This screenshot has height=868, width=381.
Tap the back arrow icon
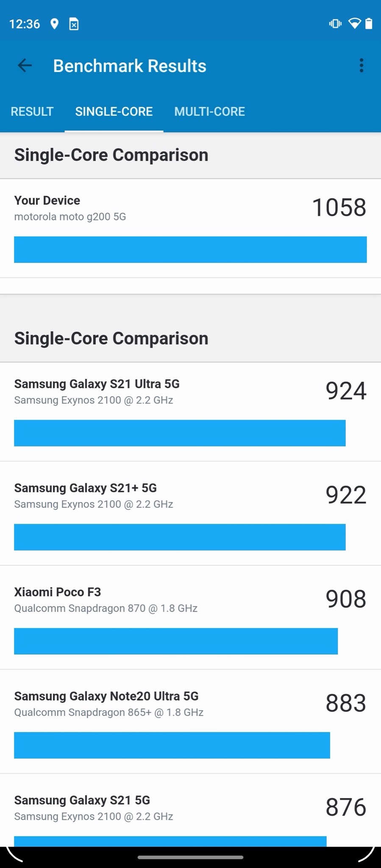[x=25, y=66]
